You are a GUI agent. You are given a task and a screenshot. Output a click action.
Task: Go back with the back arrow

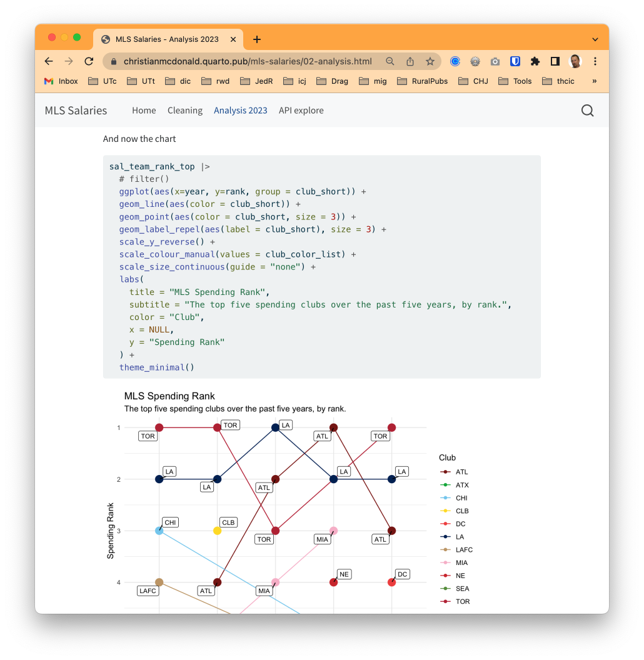[49, 61]
